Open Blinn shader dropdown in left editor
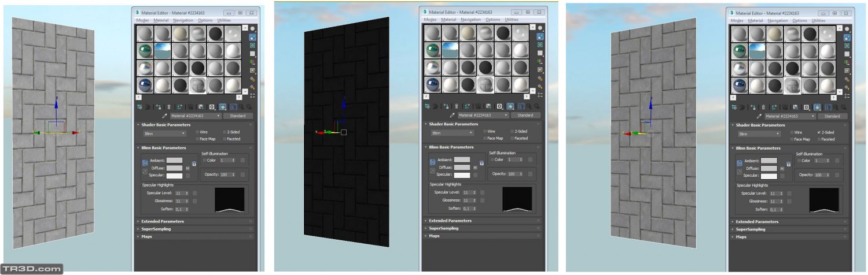The height and width of the screenshot is (275, 868). pos(165,133)
